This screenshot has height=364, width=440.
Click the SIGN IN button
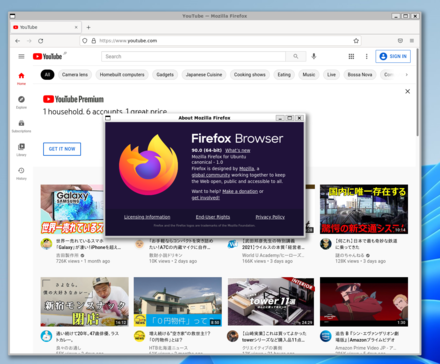point(393,56)
